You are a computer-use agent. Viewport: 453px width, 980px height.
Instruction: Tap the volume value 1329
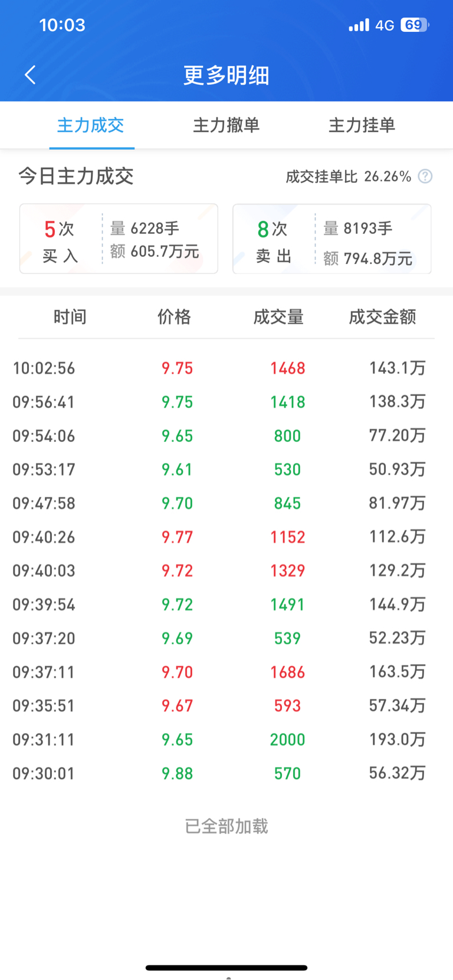[288, 571]
